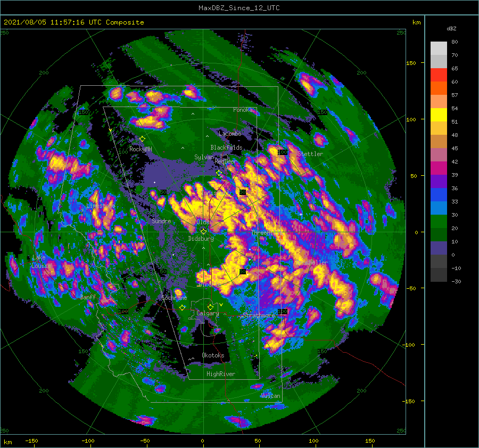Click the Lake Louise label
479x448 pixels.
[41, 262]
